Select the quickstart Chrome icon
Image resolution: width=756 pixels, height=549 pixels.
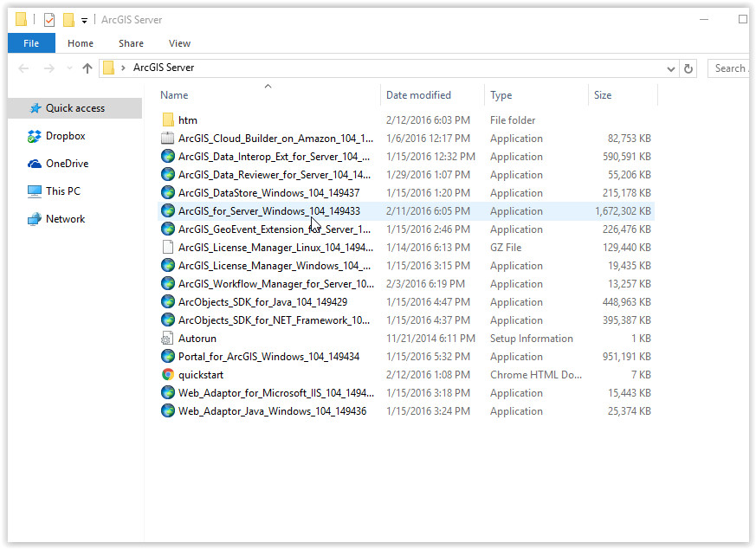tap(168, 375)
